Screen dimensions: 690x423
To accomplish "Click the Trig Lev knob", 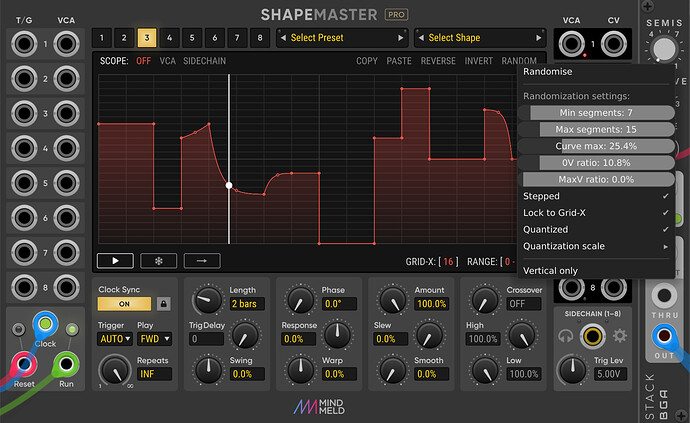I will point(572,370).
